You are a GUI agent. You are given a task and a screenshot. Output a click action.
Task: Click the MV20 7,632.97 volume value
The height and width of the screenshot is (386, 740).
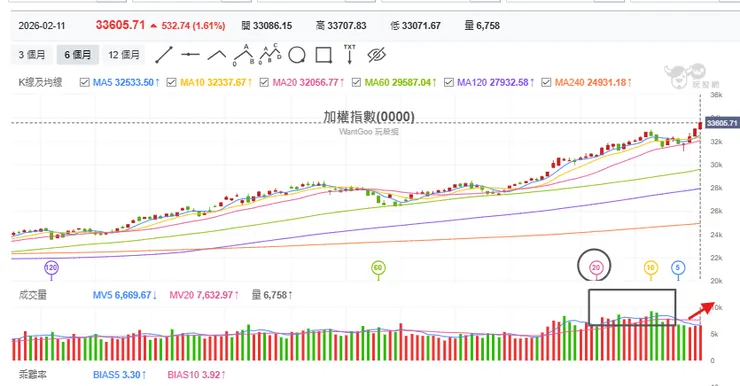[x=204, y=295]
